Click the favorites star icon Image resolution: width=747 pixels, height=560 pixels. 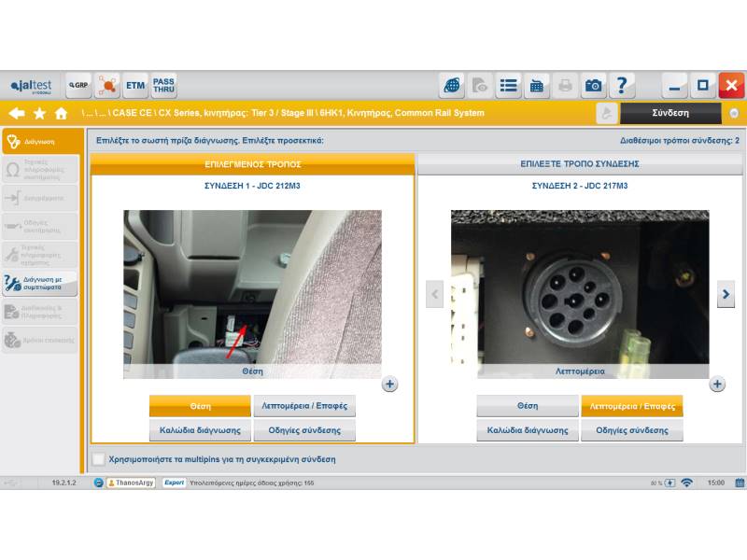pyautogui.click(x=39, y=113)
